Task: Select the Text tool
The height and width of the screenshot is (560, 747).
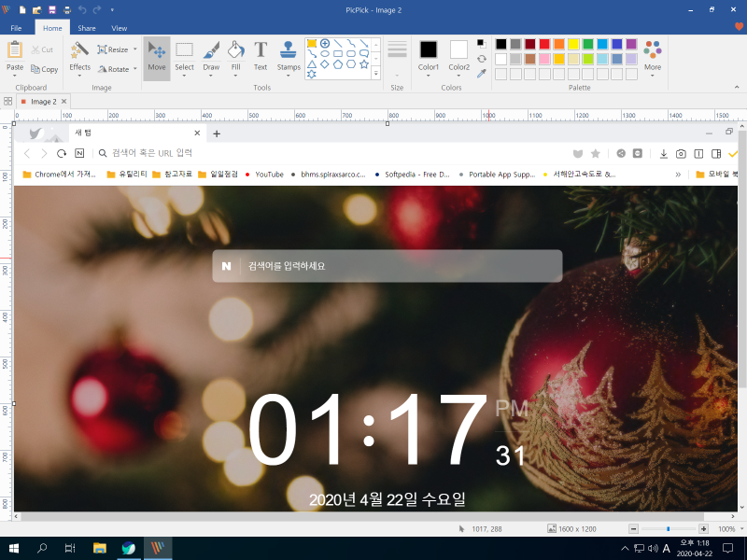Action: [x=261, y=57]
